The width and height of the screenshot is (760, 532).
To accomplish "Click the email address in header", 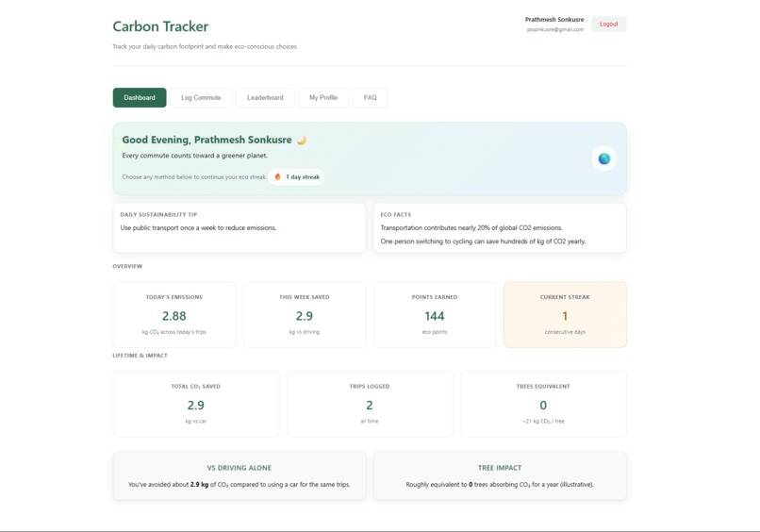I will 555,29.
